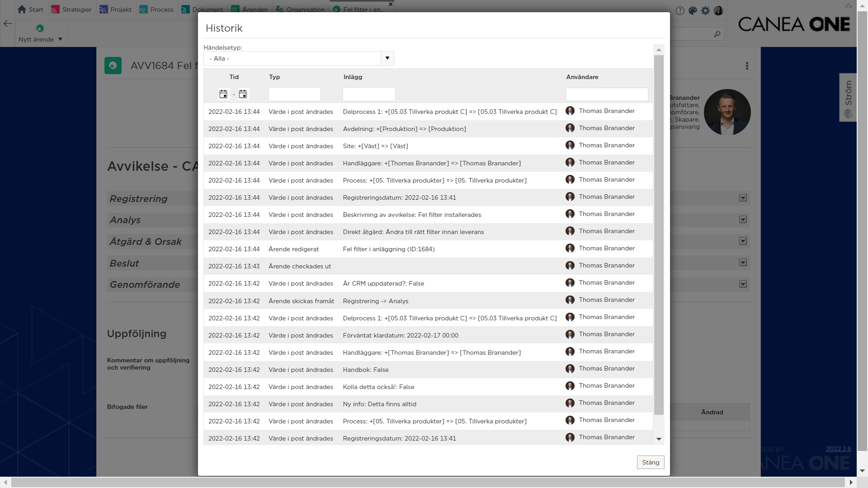Click the language globe icon
The image size is (868, 488).
[693, 10]
